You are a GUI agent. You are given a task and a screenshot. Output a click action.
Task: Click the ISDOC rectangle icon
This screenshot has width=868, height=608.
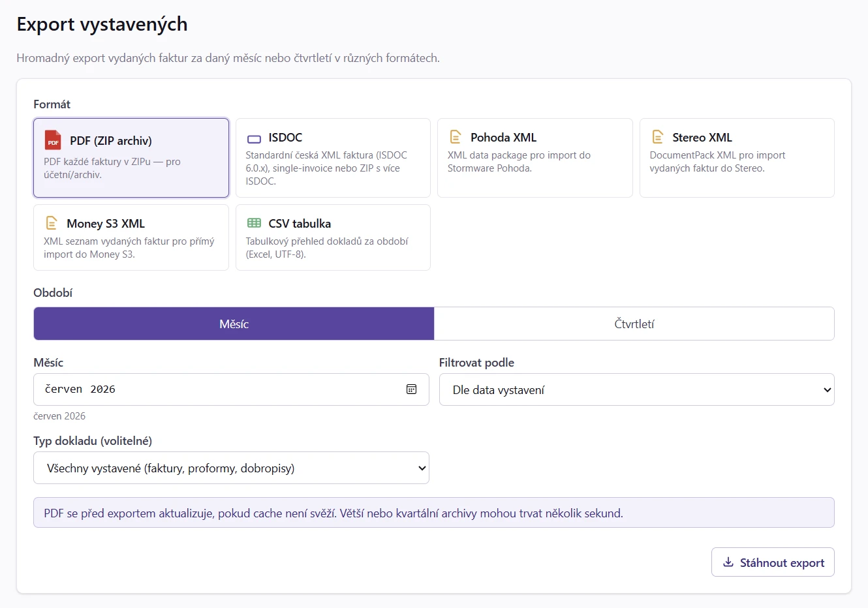(x=254, y=138)
